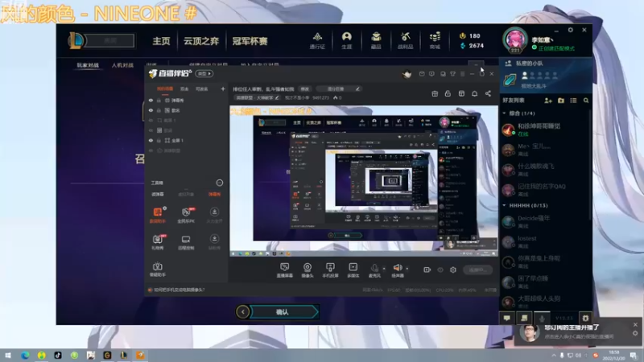Open the missions note icon at friends panel bottom
Viewport: 644px width, 362px height.
pyautogui.click(x=525, y=318)
